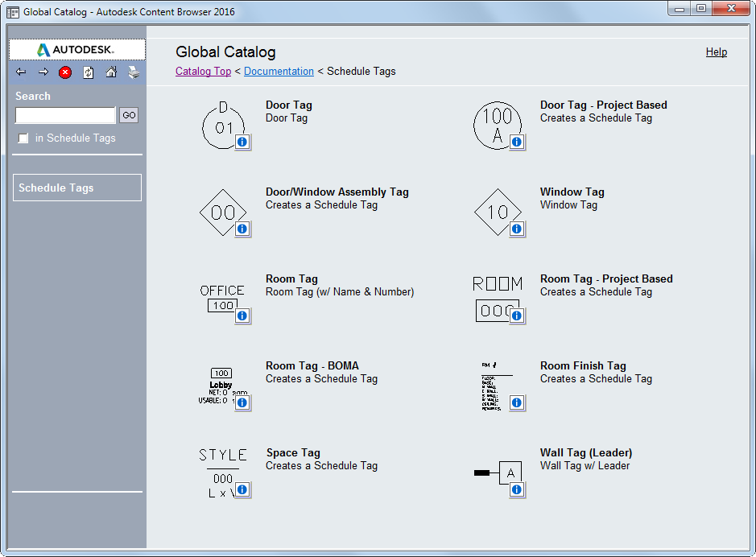Select Room Finish Tag thumbnail
The height and width of the screenshot is (557, 756).
[498, 386]
